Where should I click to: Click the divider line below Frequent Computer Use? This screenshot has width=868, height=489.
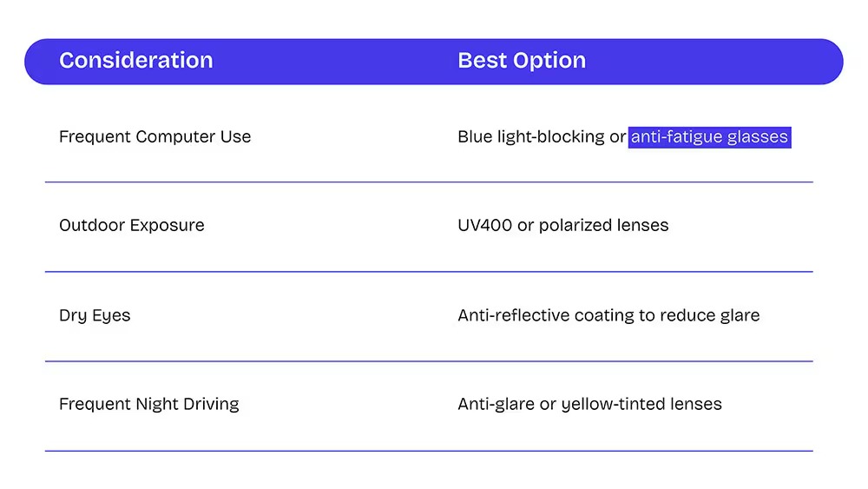click(x=429, y=182)
